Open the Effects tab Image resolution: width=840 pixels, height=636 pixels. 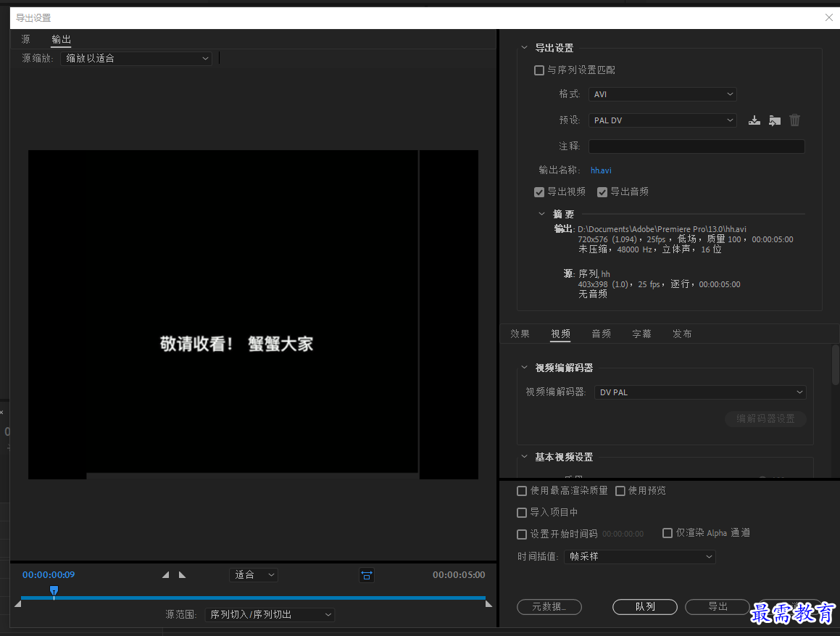tap(520, 334)
